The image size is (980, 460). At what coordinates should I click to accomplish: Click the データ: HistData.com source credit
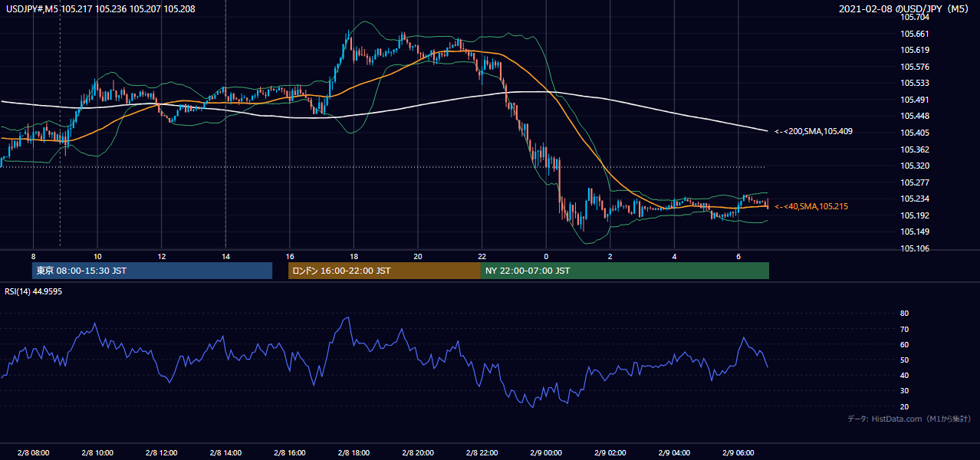click(x=909, y=419)
